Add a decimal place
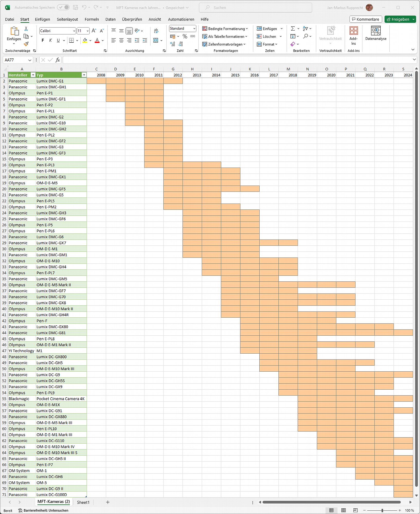 pos(173,44)
